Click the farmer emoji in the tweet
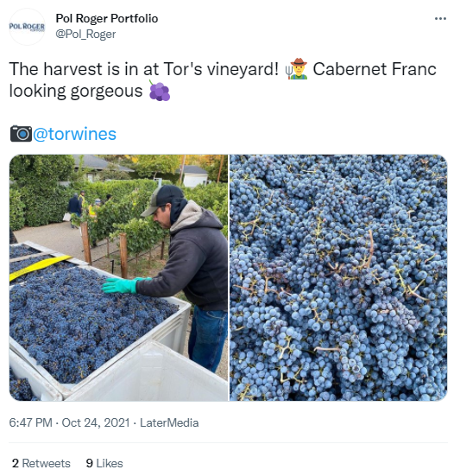 (x=296, y=69)
